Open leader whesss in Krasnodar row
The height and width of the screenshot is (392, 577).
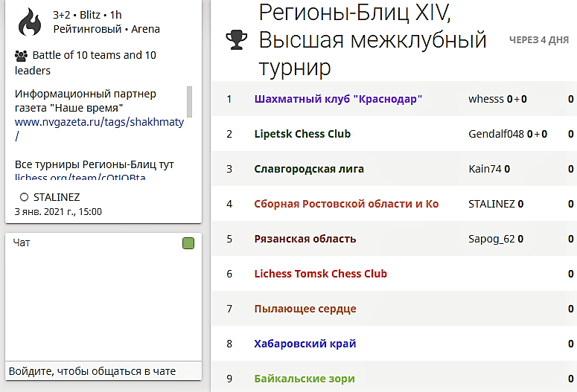pos(485,99)
